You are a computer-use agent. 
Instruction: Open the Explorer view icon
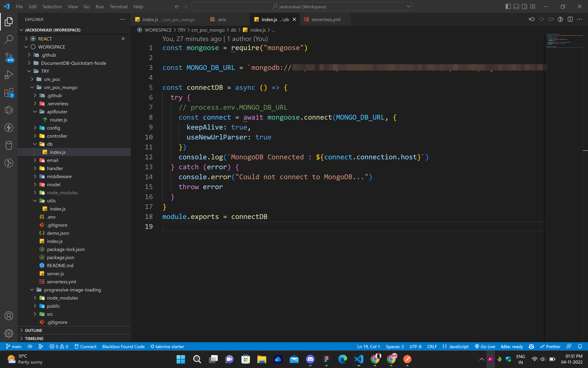click(x=9, y=22)
